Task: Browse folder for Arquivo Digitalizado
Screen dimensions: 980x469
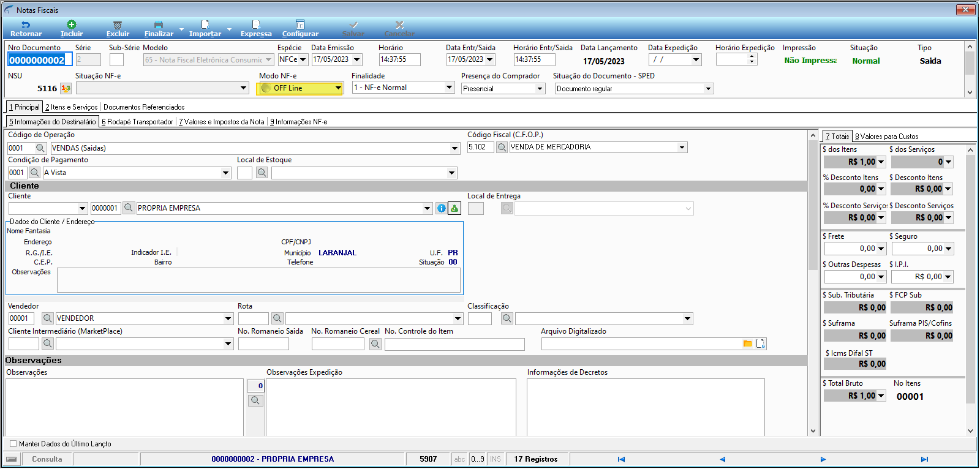Action: [x=747, y=343]
